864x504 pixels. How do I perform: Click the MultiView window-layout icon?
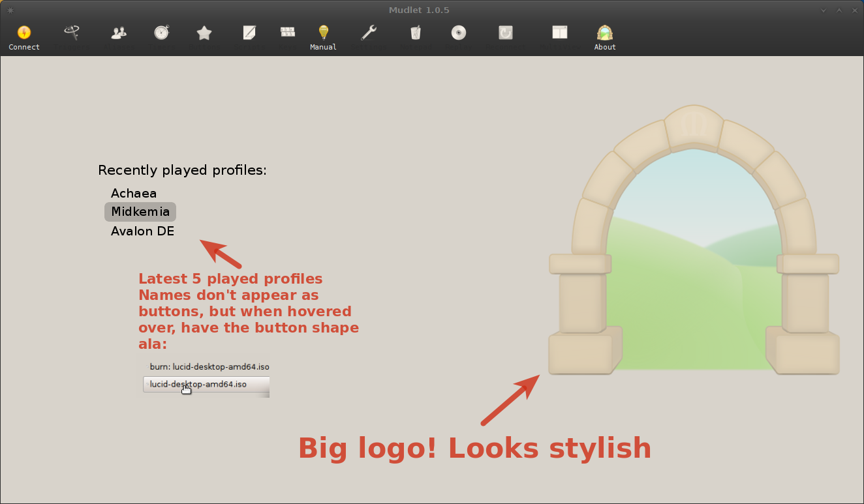tap(560, 33)
